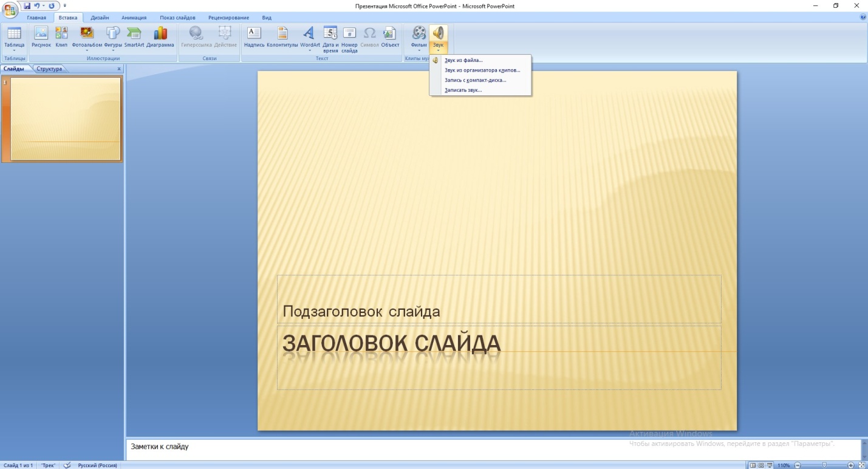Insert a Диаграмма chart

pos(160,36)
